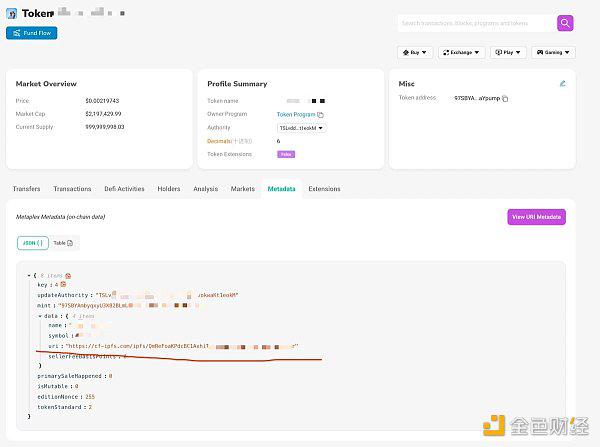Screen dimensions: 600x447
Task: Open the Exchange dropdown menu
Action: (462, 52)
